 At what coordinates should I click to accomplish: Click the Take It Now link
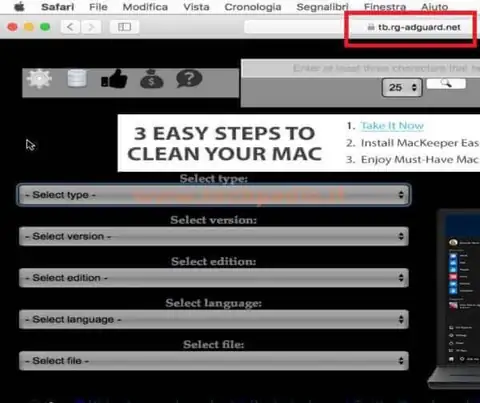point(392,126)
